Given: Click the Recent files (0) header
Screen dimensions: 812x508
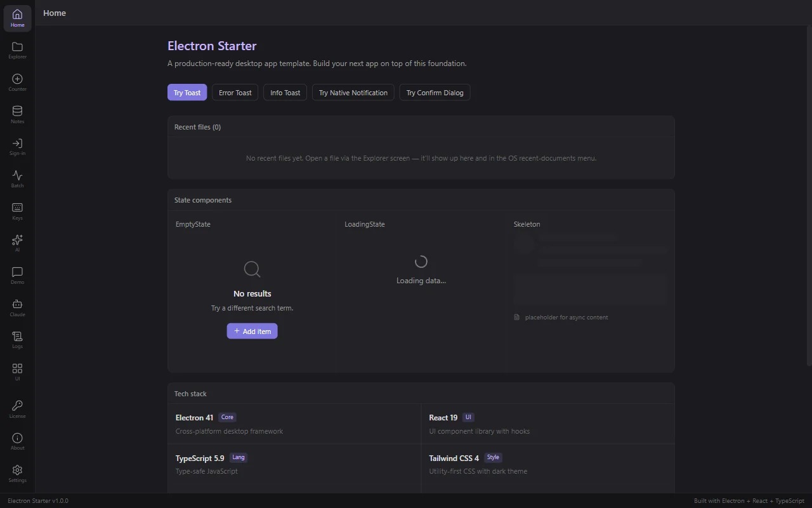Looking at the screenshot, I should click(x=198, y=127).
